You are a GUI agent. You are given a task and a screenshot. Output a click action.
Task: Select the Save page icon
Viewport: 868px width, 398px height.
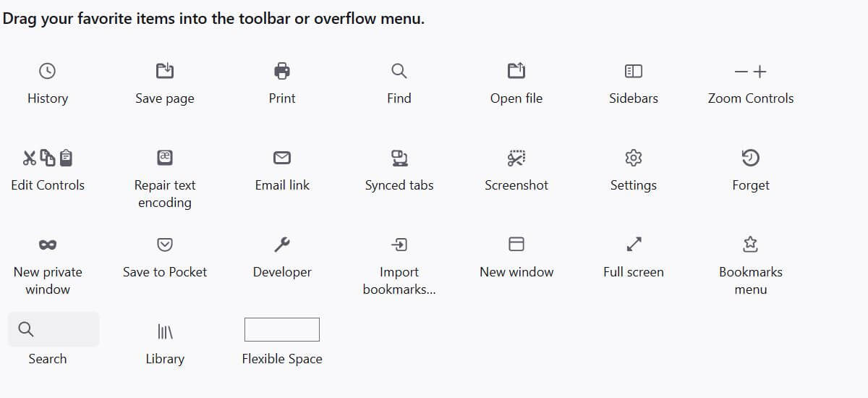pyautogui.click(x=165, y=71)
